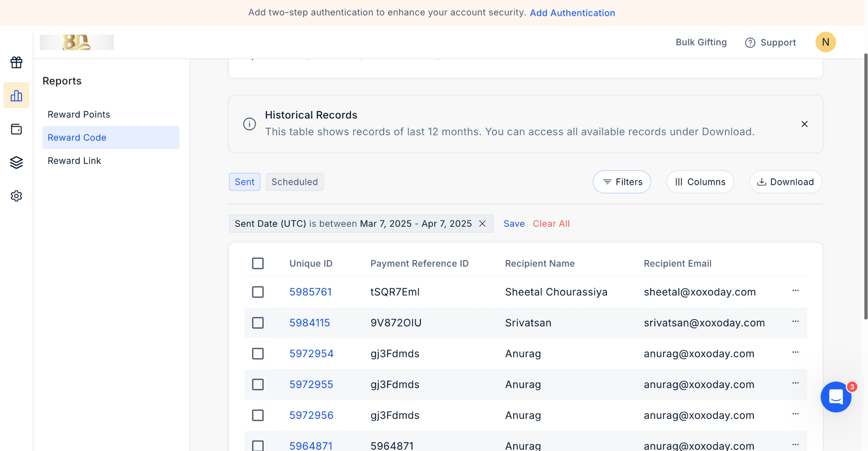Click the gift icon in left sidebar
The width and height of the screenshot is (868, 451).
click(16, 62)
